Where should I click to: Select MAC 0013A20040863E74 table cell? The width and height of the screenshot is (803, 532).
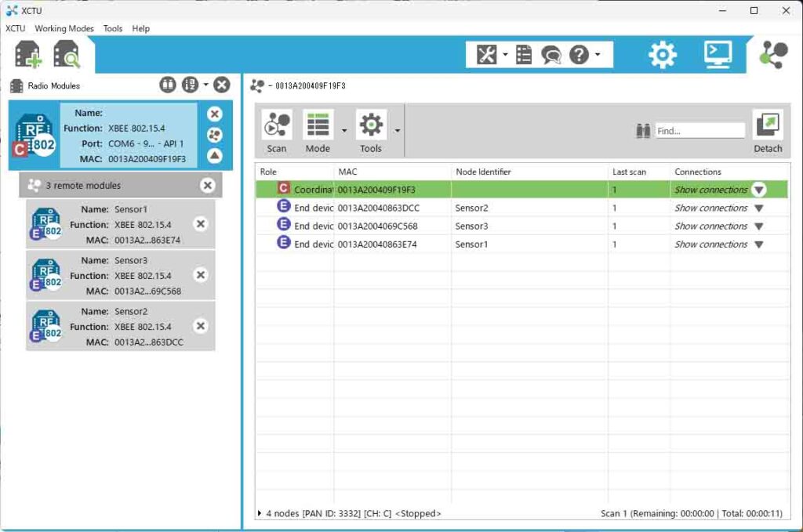coord(377,244)
